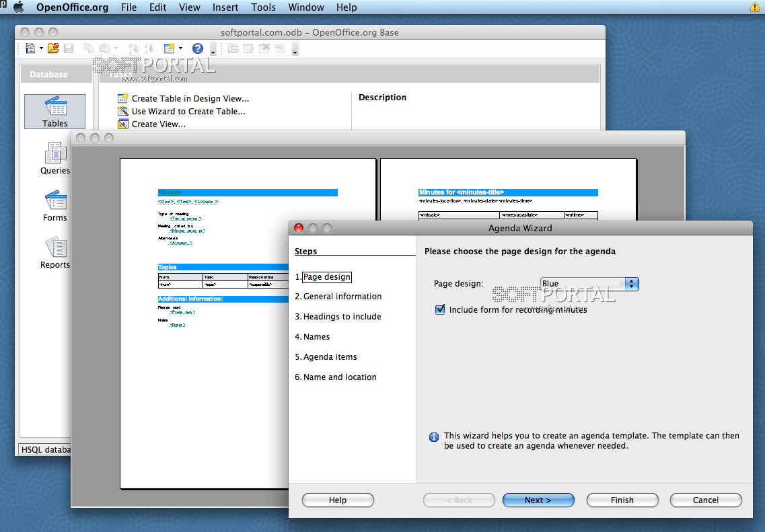Screen dimensions: 765x532
Task: Click the Save floppy disk icon
Action: point(69,48)
